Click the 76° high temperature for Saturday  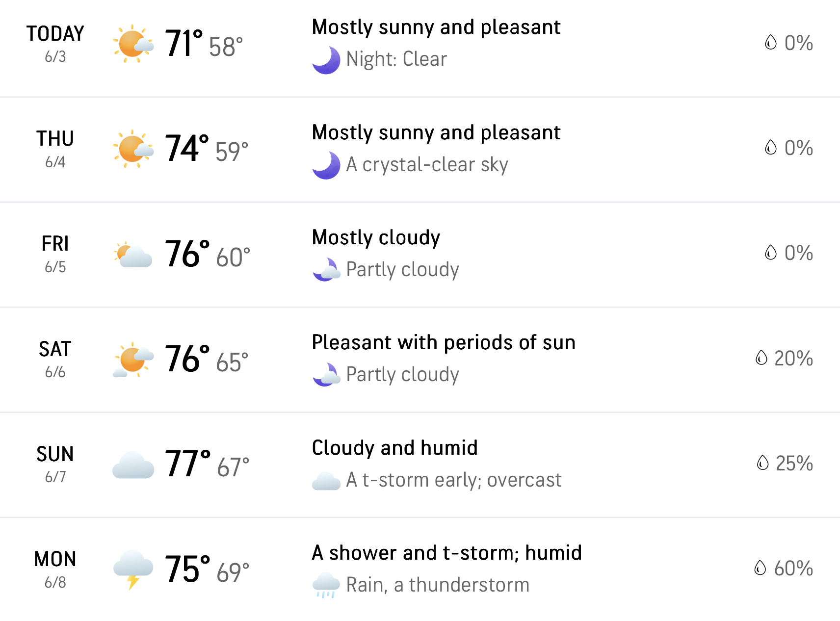tap(187, 359)
